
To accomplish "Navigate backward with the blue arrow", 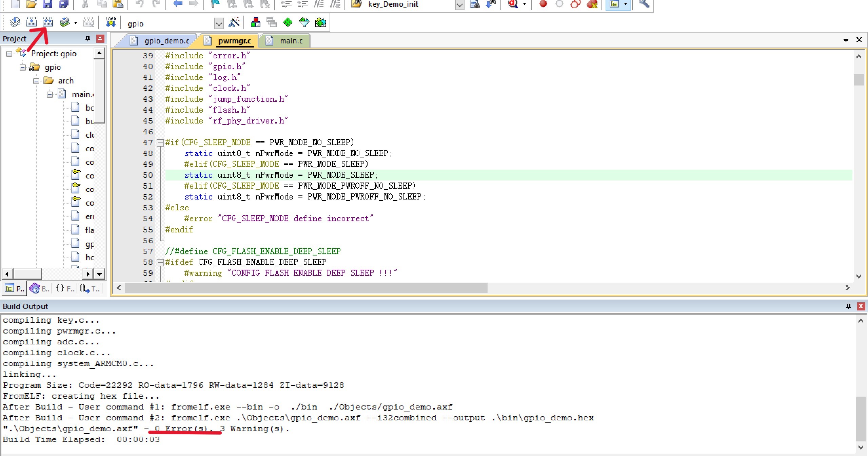I will 177,4.
